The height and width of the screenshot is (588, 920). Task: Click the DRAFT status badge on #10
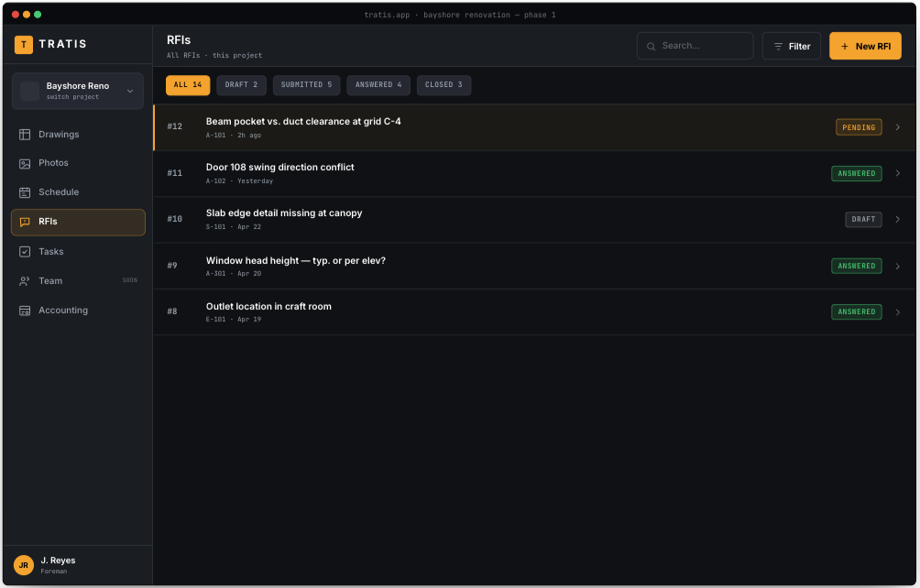pos(863,219)
